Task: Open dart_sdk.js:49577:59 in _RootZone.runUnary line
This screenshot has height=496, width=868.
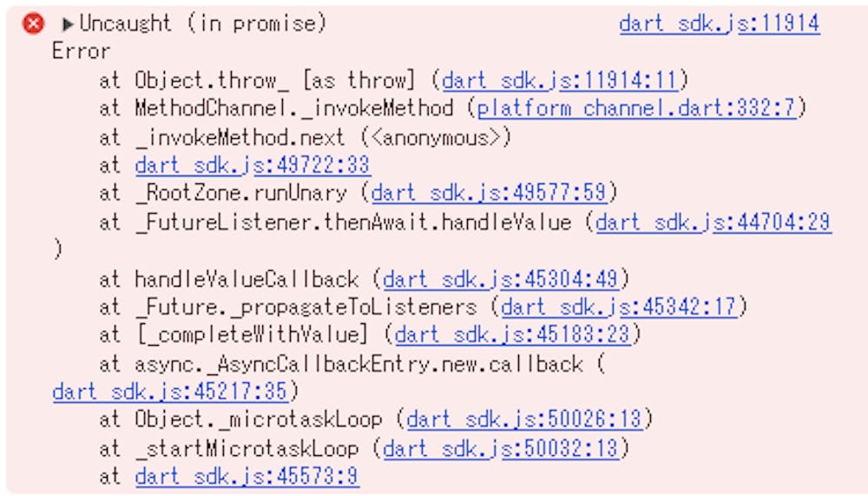Action: [x=489, y=192]
